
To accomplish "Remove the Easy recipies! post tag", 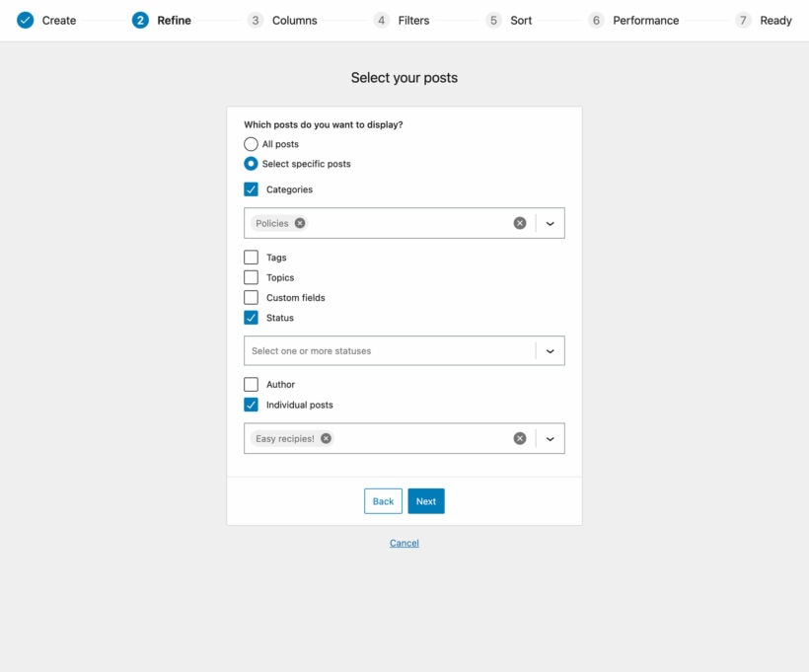I will [327, 438].
